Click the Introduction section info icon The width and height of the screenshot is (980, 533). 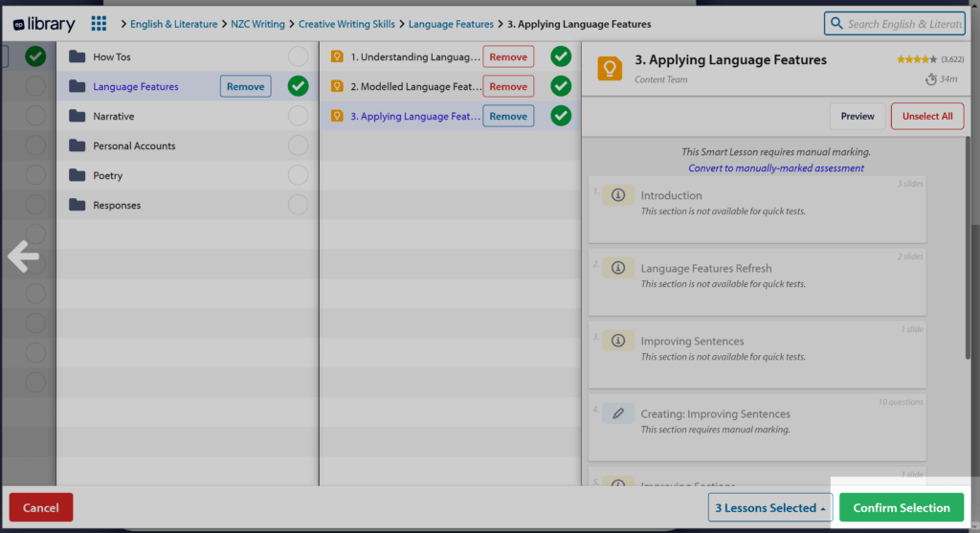618,195
